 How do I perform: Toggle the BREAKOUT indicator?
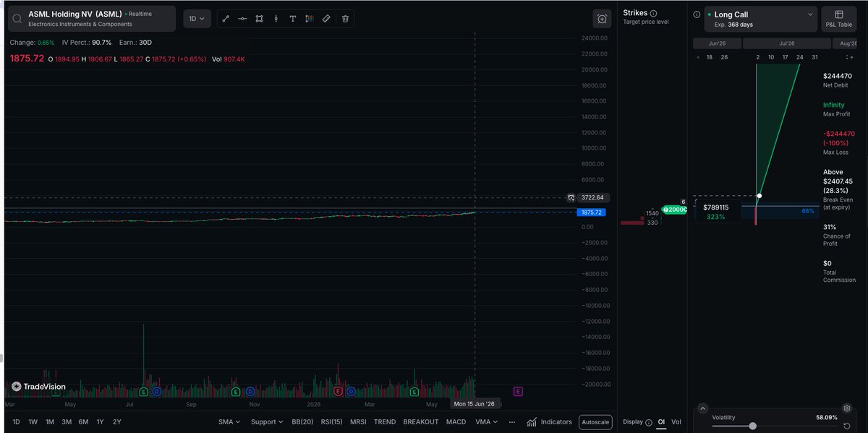pos(421,421)
